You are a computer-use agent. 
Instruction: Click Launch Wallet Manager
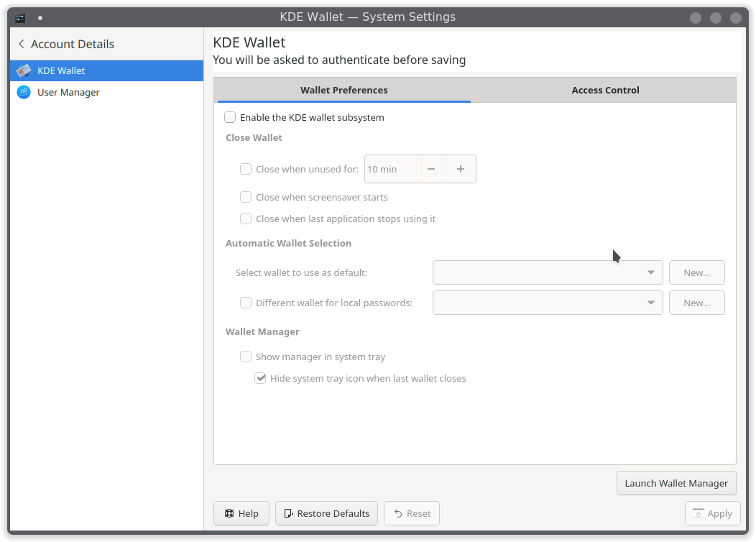(x=676, y=483)
